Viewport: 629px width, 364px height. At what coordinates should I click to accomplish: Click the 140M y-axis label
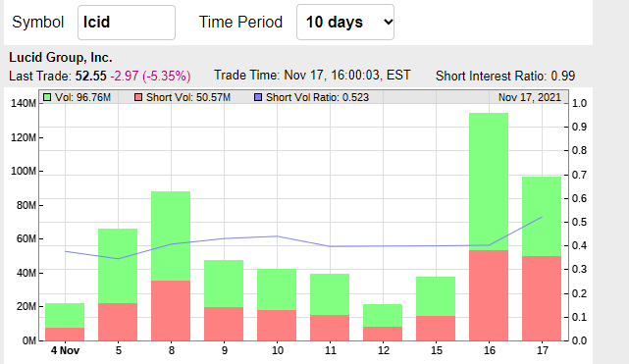(x=24, y=103)
